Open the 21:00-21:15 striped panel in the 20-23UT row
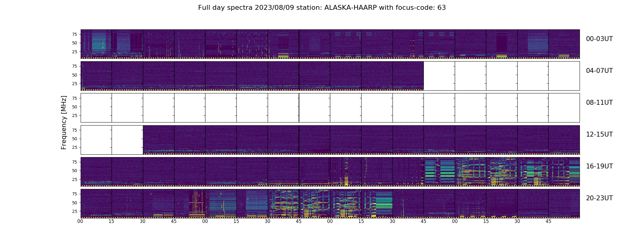The height and width of the screenshot is (245, 644). click(x=221, y=203)
